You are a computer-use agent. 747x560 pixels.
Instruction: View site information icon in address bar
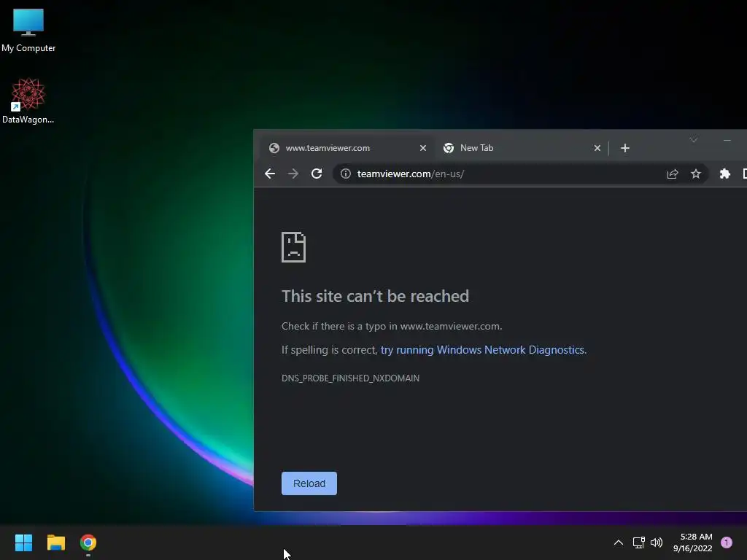click(x=346, y=174)
